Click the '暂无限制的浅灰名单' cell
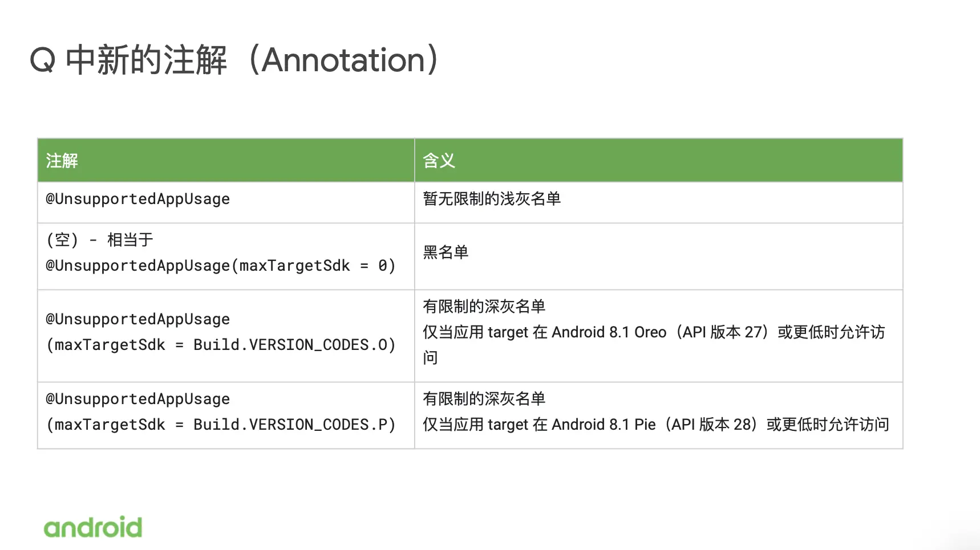This screenshot has width=980, height=550. (x=492, y=199)
